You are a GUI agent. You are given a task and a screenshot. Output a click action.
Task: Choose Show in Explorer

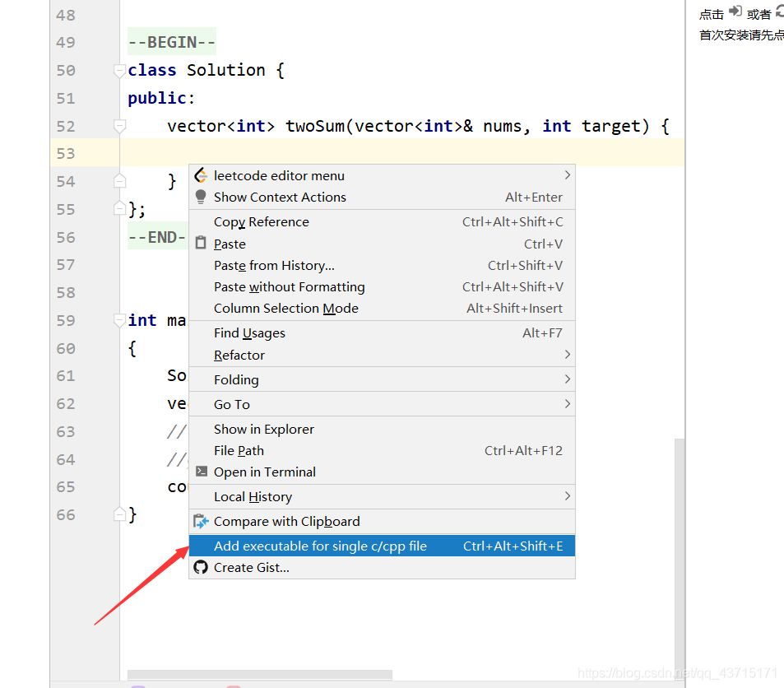pos(382,430)
